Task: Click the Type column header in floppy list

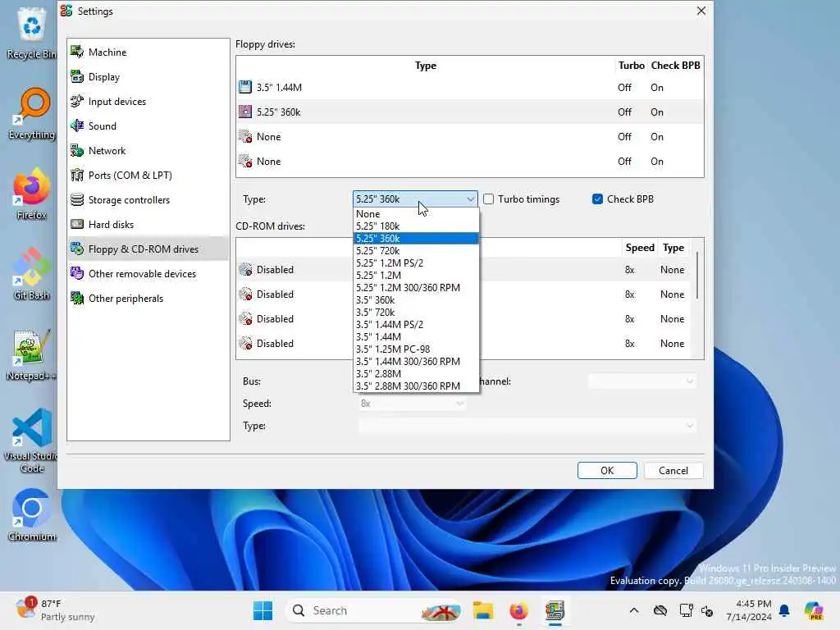Action: point(426,66)
